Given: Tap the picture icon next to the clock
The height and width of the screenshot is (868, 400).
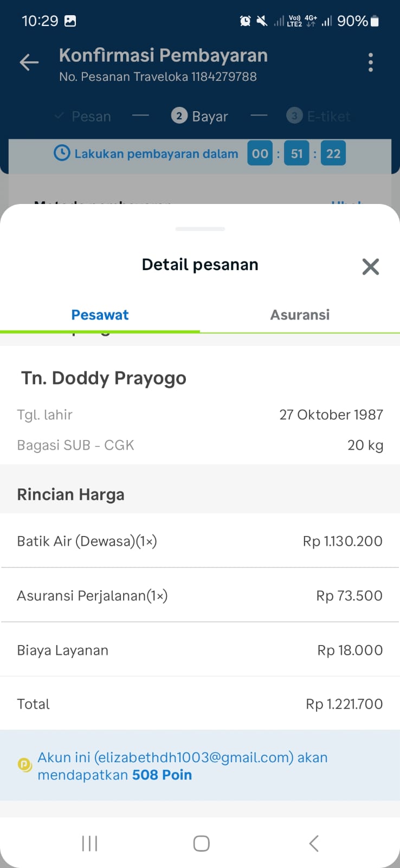Looking at the screenshot, I should click(x=70, y=21).
